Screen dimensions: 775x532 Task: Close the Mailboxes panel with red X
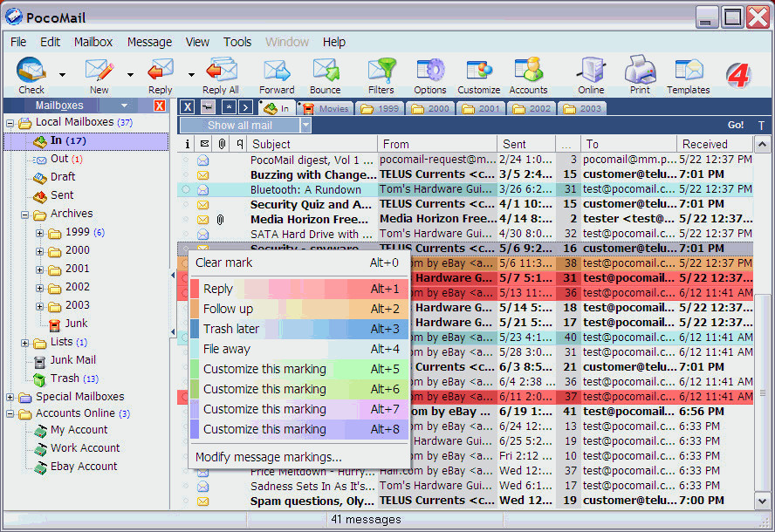pos(159,106)
